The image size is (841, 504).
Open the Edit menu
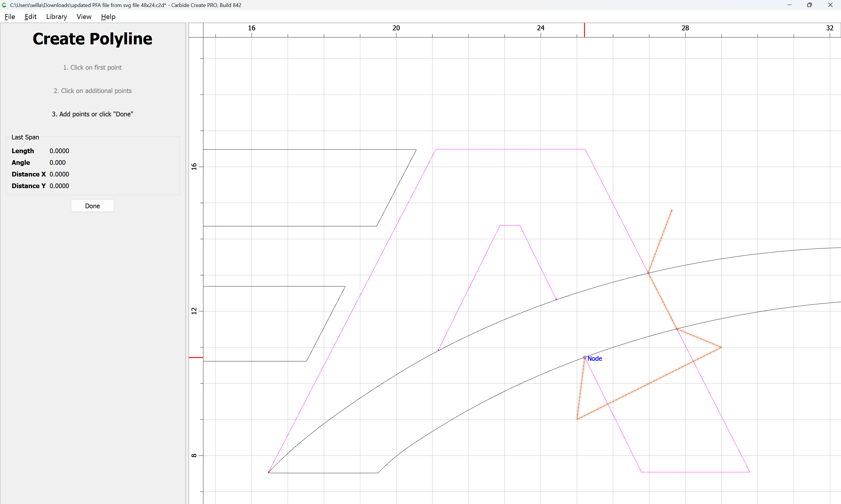30,17
